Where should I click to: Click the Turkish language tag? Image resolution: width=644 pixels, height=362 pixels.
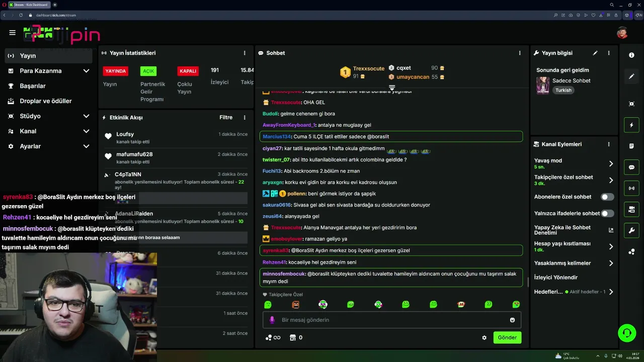(563, 90)
